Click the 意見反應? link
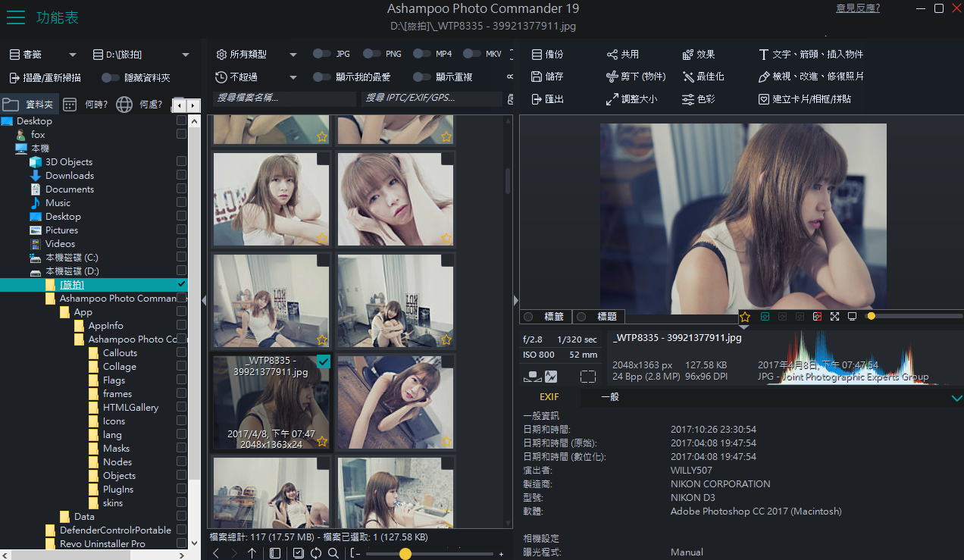 tap(857, 8)
